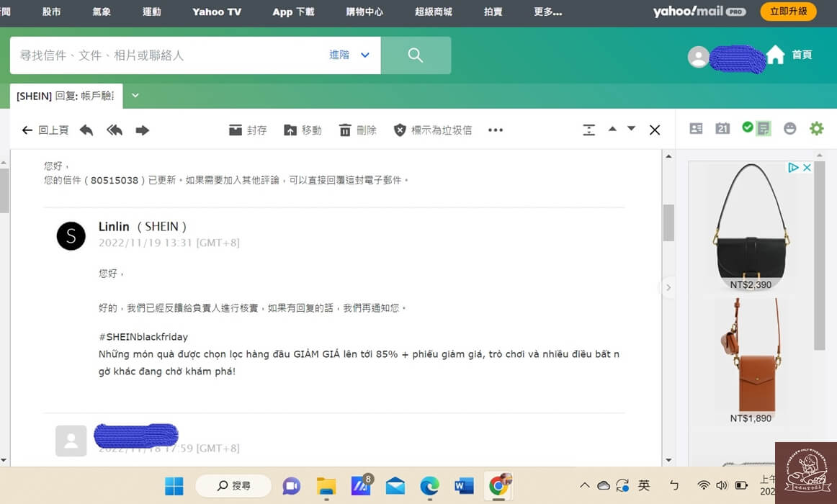
Task: Toggle collapse of the message thread
Action: click(x=588, y=130)
